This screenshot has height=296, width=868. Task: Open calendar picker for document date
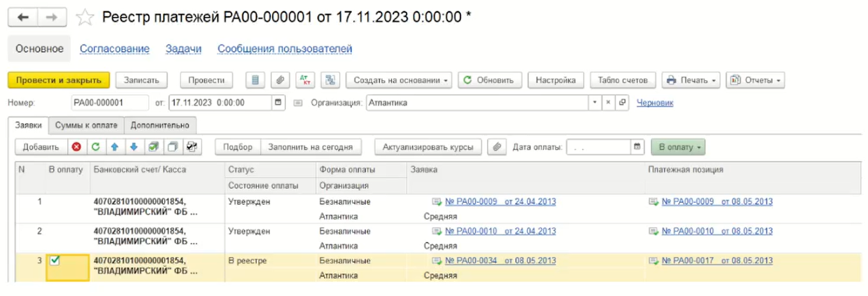[x=278, y=102]
